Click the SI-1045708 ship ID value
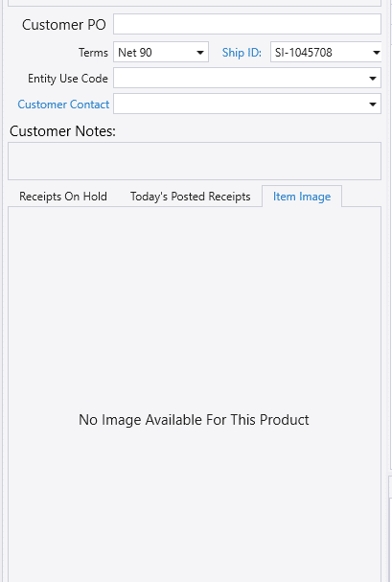Viewport: 392px width, 582px height. pyautogui.click(x=304, y=53)
